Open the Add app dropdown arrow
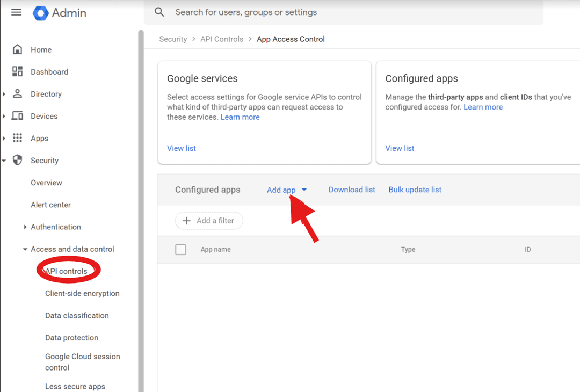 304,190
